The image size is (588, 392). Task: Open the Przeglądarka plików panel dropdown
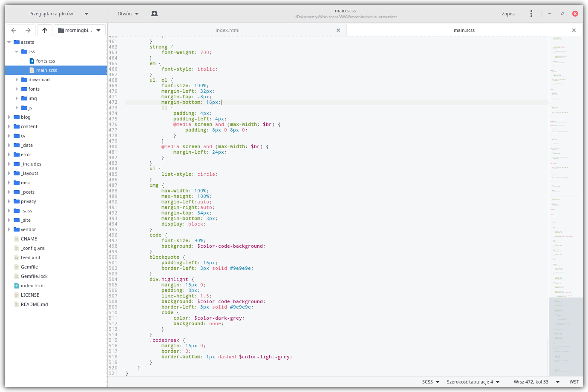(59, 14)
